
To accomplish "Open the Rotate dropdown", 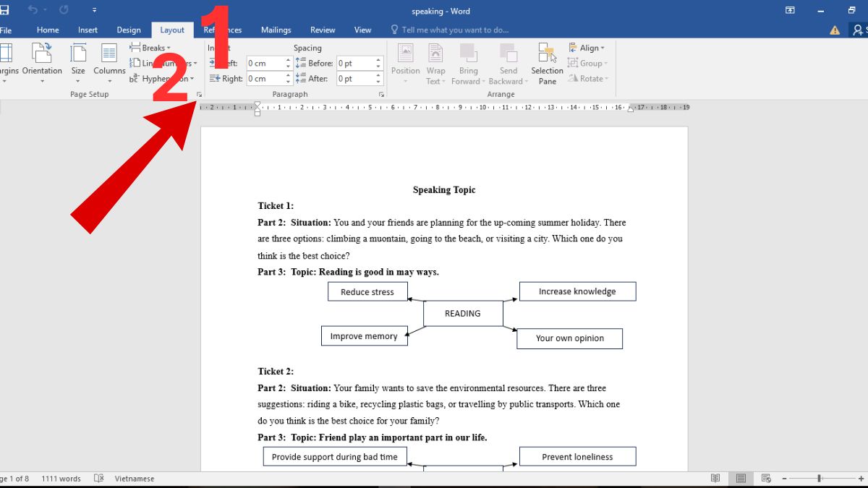I will pyautogui.click(x=588, y=79).
